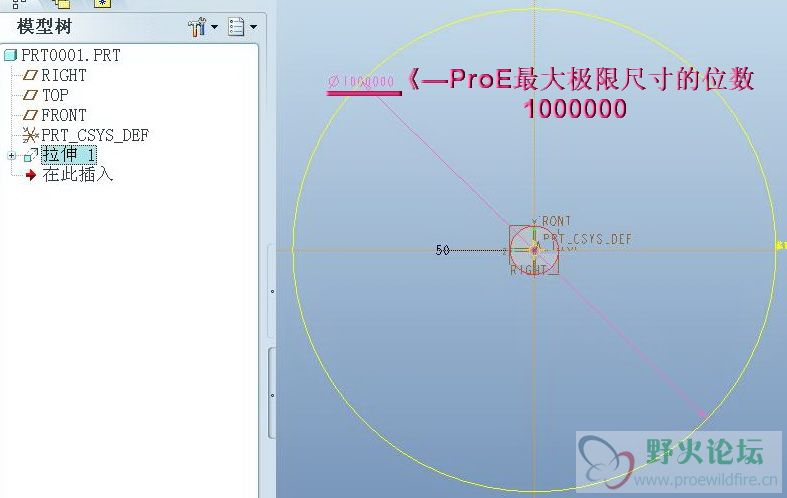Select the Ø1000000 diameter dimension value
This screenshot has height=498, width=787.
tap(361, 81)
